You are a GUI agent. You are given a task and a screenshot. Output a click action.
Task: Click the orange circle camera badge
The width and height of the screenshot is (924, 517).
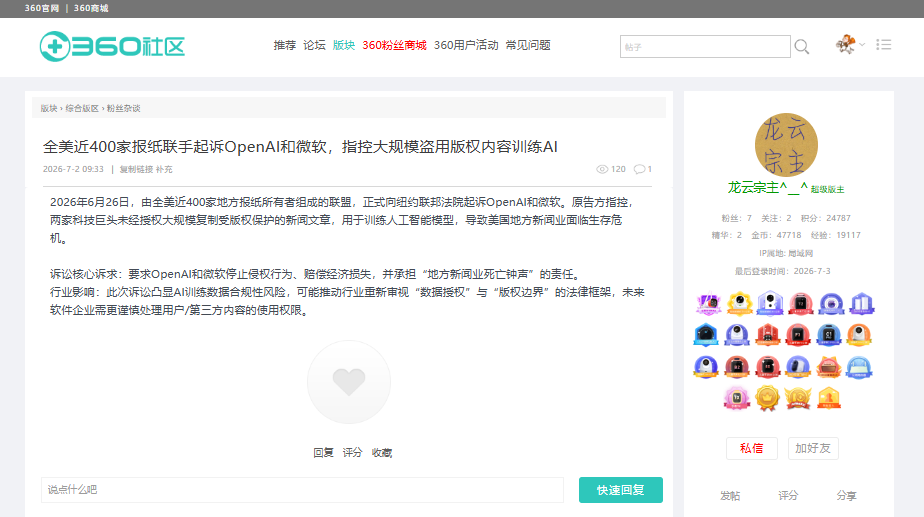[859, 335]
